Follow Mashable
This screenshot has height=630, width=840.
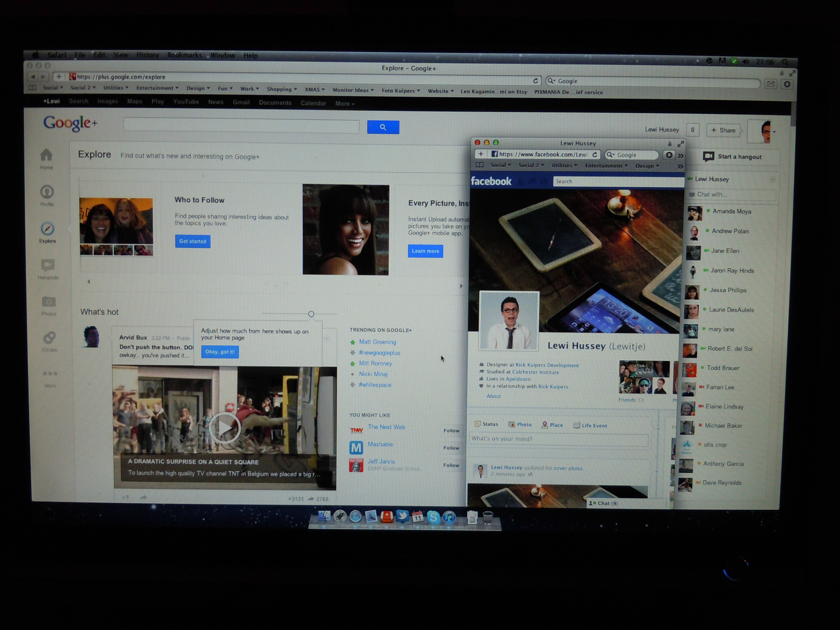pos(451,448)
